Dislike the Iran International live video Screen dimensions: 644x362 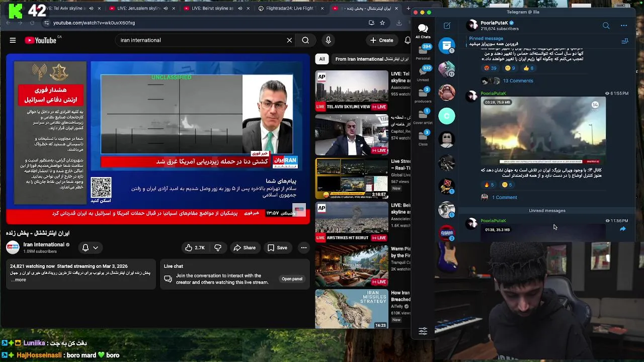click(218, 247)
